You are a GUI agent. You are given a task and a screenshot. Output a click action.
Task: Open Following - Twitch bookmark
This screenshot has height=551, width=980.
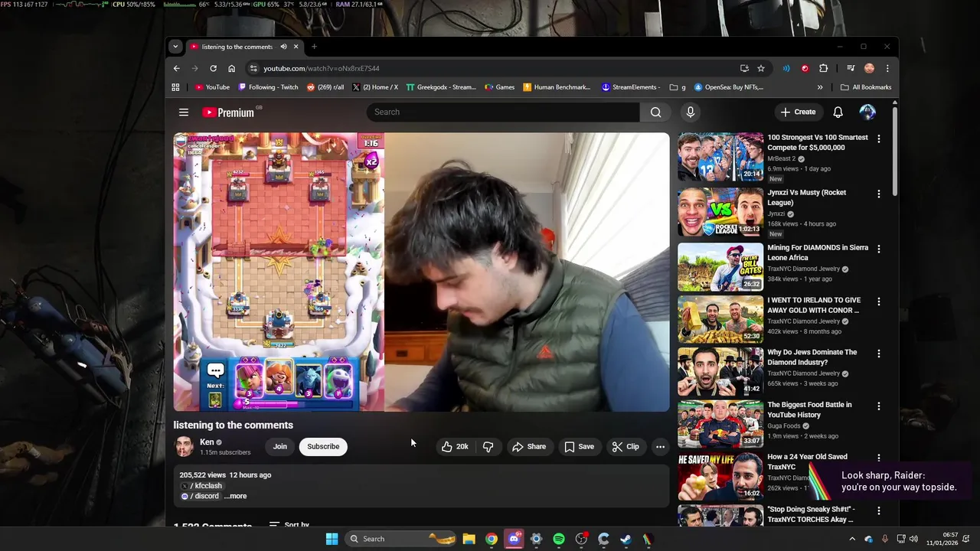268,87
